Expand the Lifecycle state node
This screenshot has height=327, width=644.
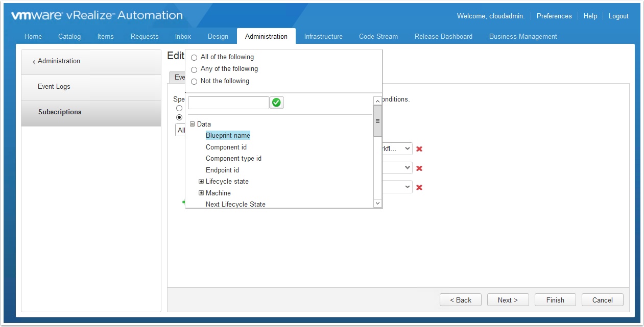point(201,182)
